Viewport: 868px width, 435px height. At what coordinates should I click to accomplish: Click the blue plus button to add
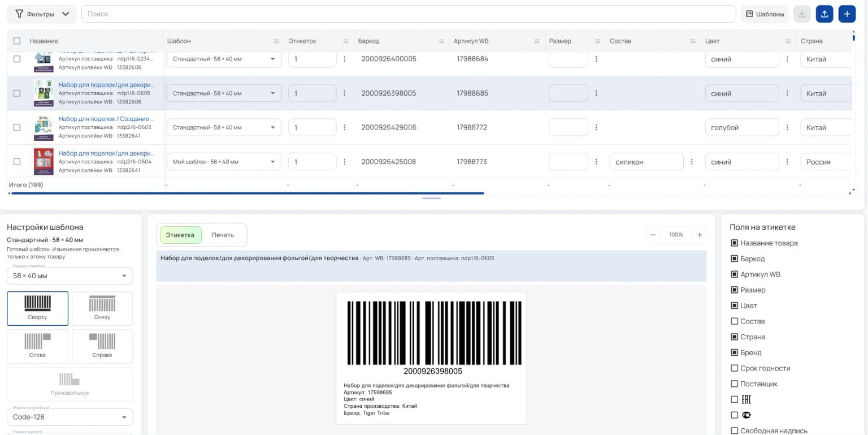tap(847, 14)
